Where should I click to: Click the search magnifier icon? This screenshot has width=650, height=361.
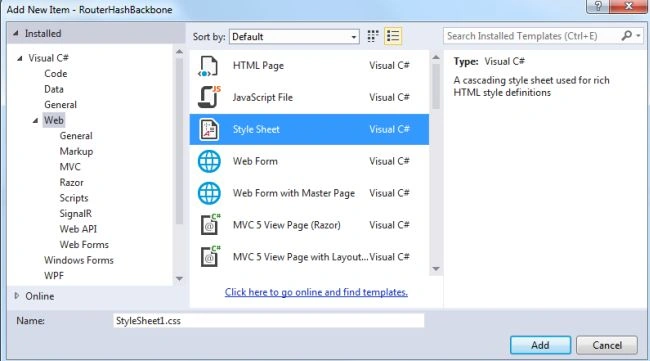point(626,36)
